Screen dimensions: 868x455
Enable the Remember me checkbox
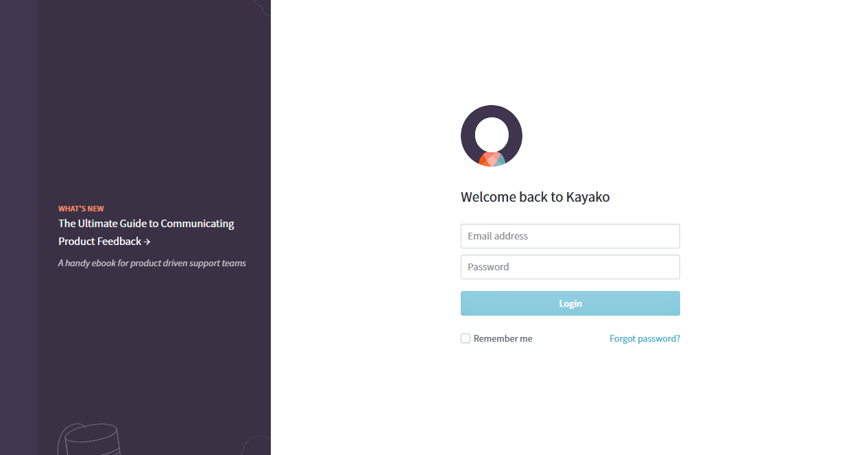(x=466, y=338)
